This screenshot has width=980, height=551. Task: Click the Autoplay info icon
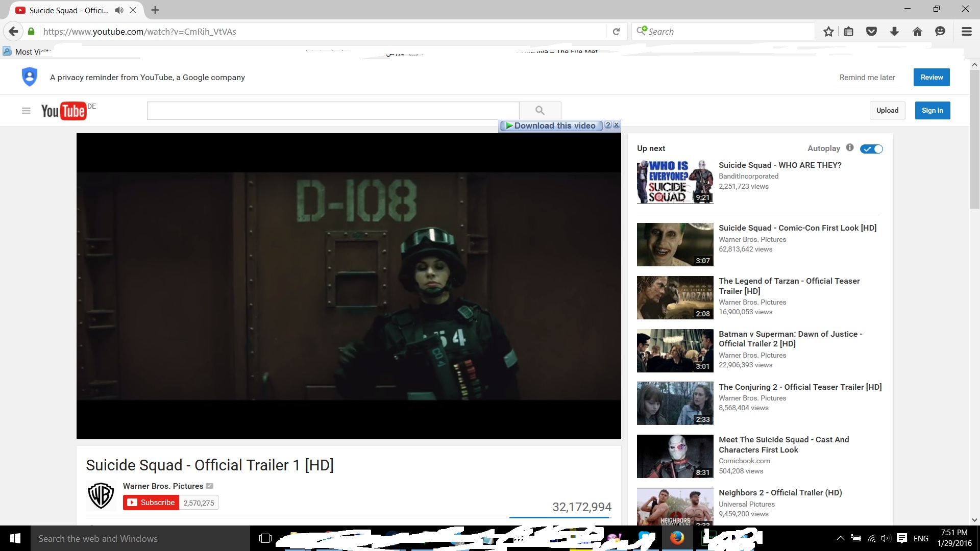(x=849, y=147)
